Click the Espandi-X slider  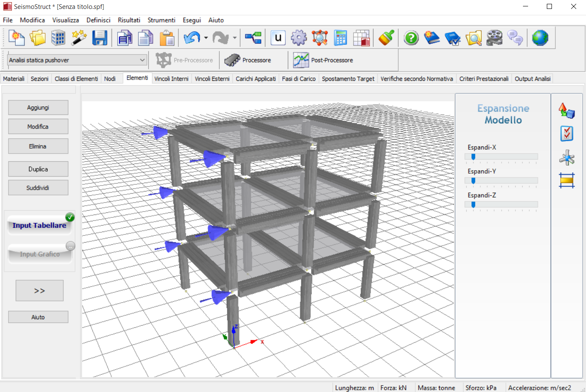(501, 157)
